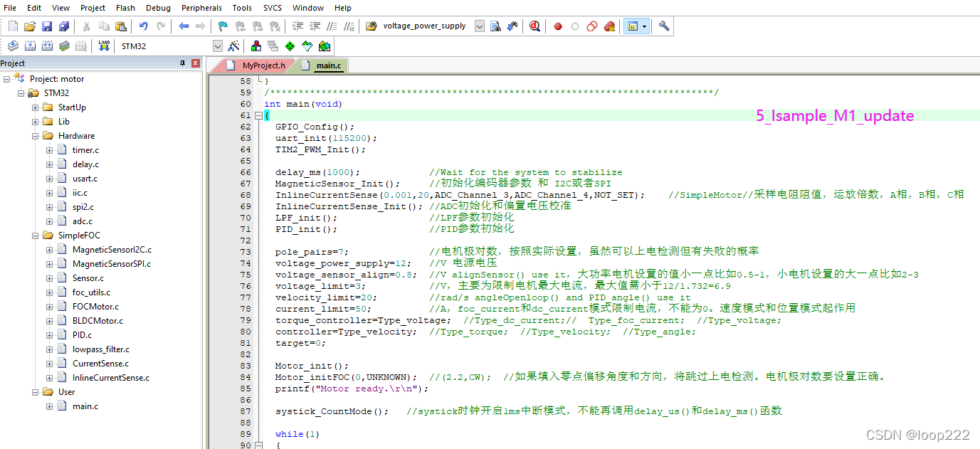
Task: Click the Paste icon
Action: click(x=121, y=26)
